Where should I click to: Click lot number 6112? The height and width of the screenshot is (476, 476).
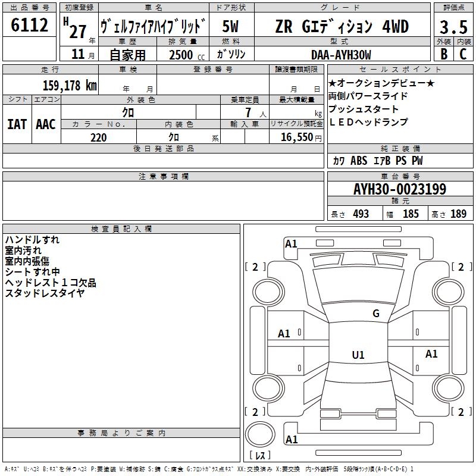[29, 25]
